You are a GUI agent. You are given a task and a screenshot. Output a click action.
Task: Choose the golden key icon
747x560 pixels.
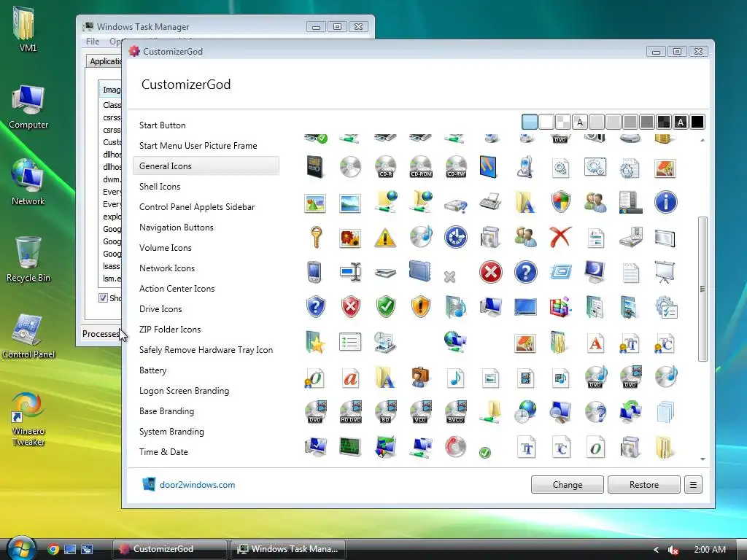tap(315, 237)
